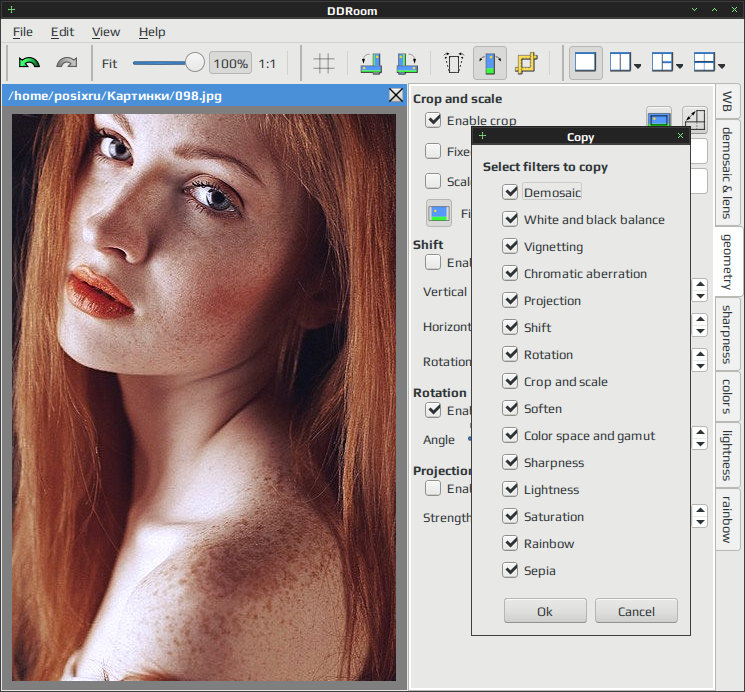Uncheck the Lightness filter
745x692 pixels.
(x=510, y=489)
